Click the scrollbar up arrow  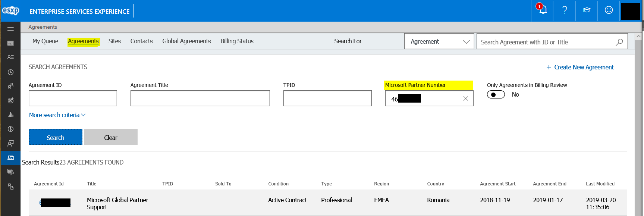tap(638, 37)
